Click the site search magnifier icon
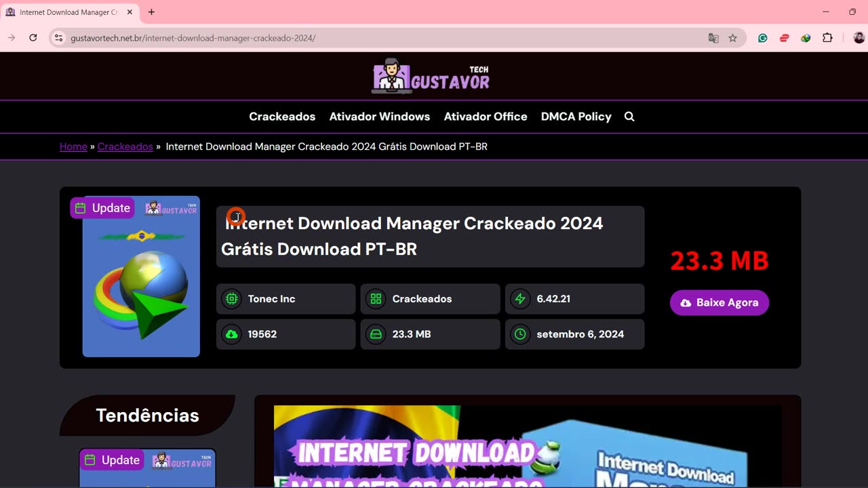Screen dimensions: 868x488 coord(629,117)
